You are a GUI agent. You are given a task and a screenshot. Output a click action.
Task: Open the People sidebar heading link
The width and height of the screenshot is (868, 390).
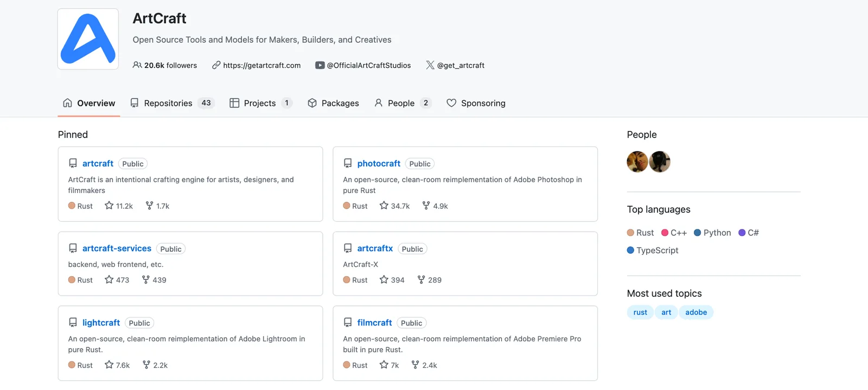642,135
